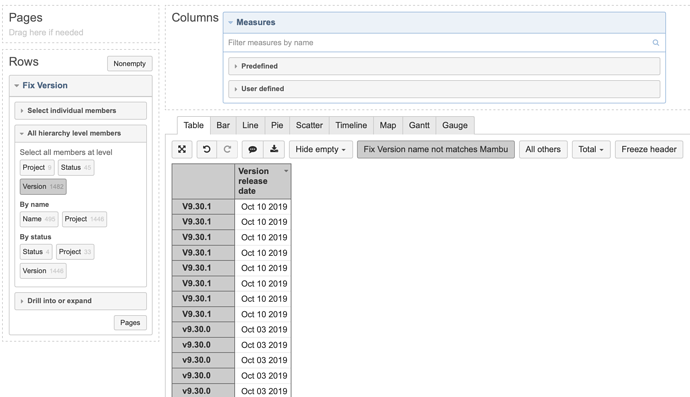This screenshot has width=690, height=397.
Task: Toggle the Version level under hierarchy members
Action: coord(43,187)
